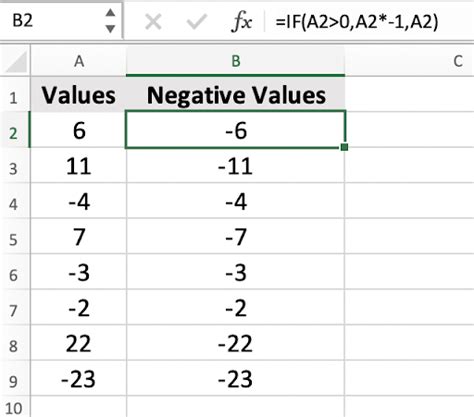Select column A header

[79, 61]
